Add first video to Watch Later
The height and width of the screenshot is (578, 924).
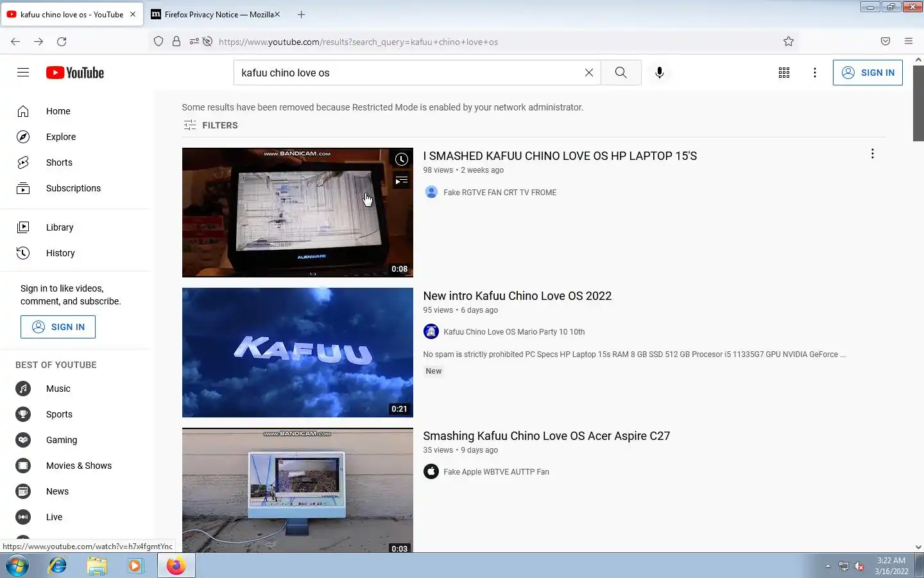[402, 159]
